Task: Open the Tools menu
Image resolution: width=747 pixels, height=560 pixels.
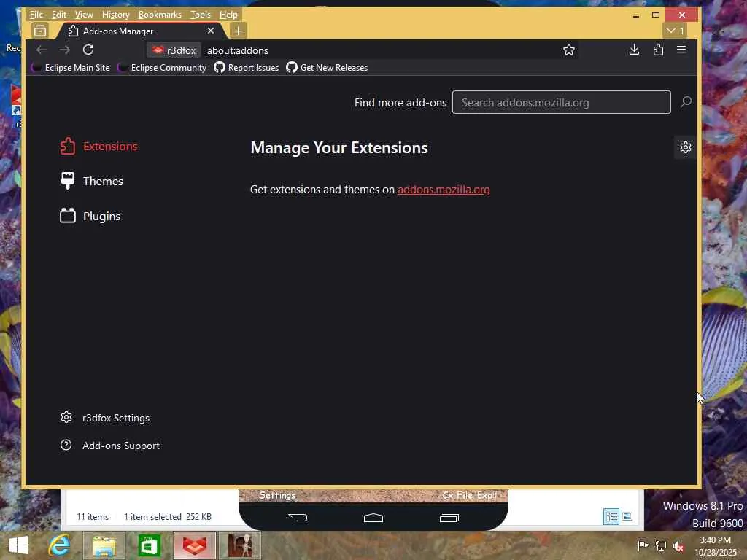Action: click(x=201, y=15)
